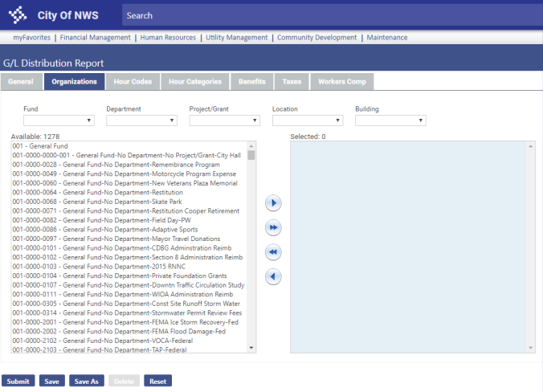Click in the Search field
This screenshot has width=543, height=392.
pos(321,15)
